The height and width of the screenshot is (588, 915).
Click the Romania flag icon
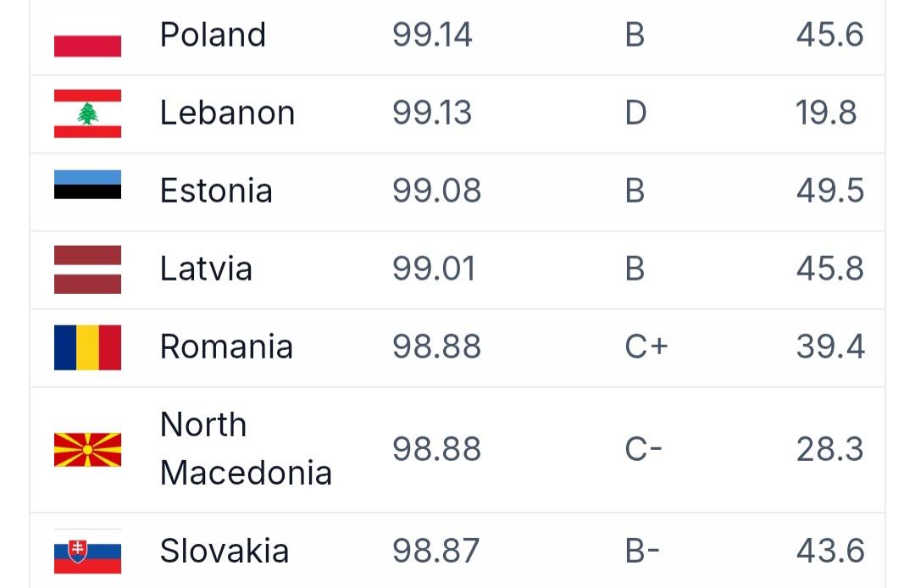(87, 347)
